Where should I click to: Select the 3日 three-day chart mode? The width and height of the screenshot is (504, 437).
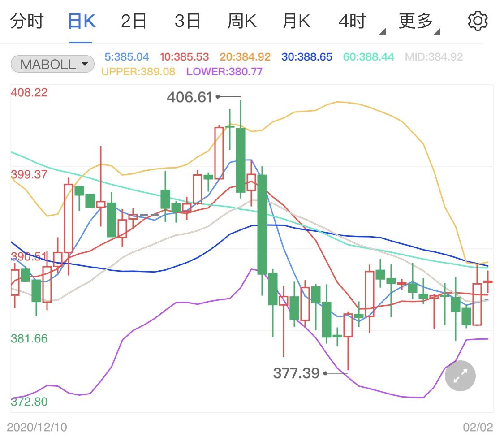188,20
